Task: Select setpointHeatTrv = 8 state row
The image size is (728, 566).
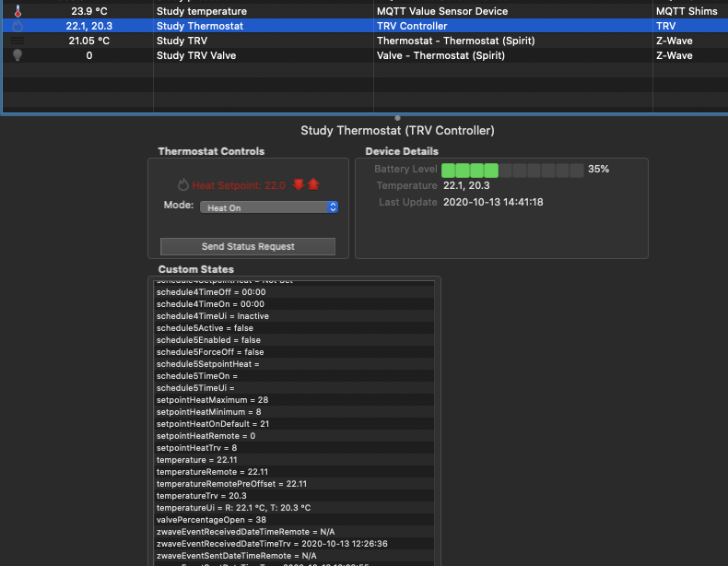Action: [x=294, y=448]
